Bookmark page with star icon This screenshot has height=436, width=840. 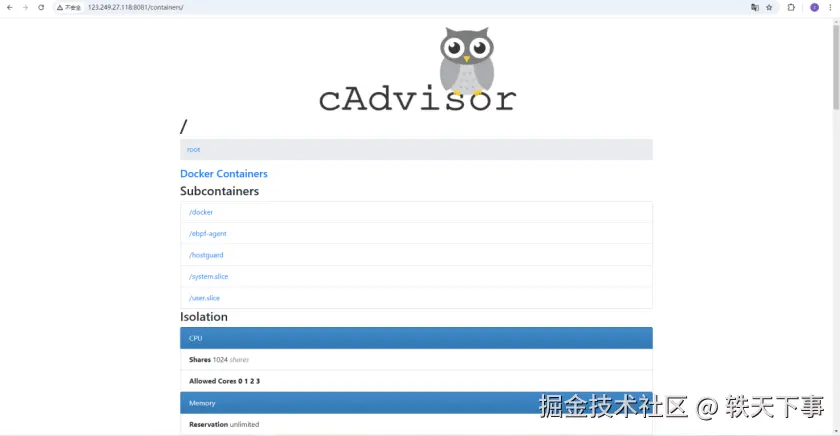(769, 7)
